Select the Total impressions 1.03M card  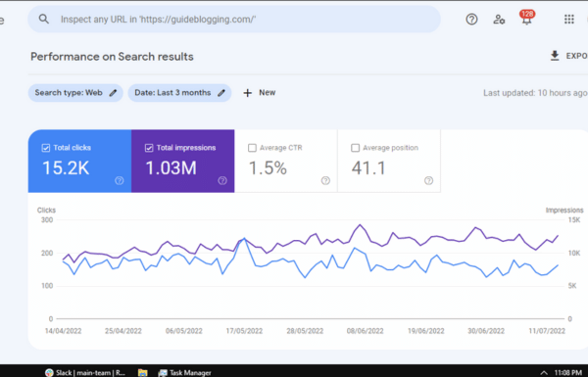pyautogui.click(x=182, y=162)
